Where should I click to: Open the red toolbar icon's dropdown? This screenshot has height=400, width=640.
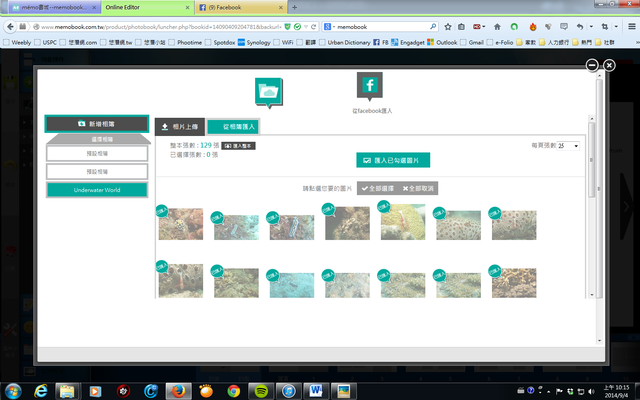click(484, 27)
